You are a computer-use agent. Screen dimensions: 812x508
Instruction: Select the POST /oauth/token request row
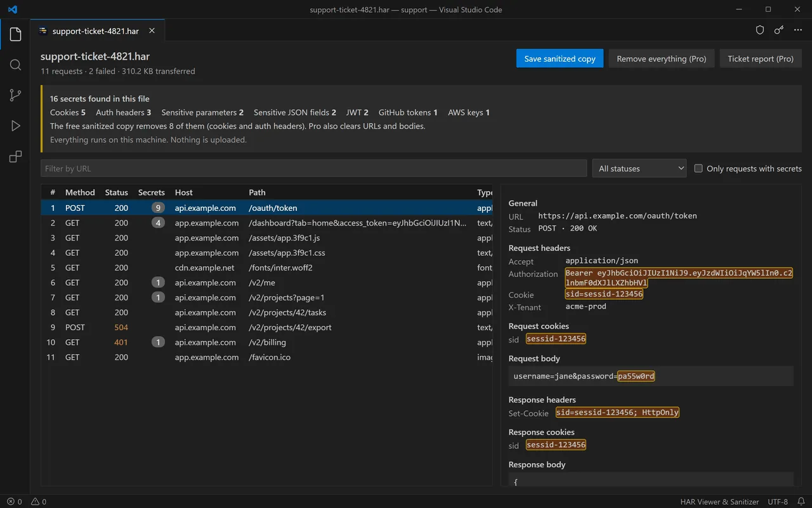267,208
